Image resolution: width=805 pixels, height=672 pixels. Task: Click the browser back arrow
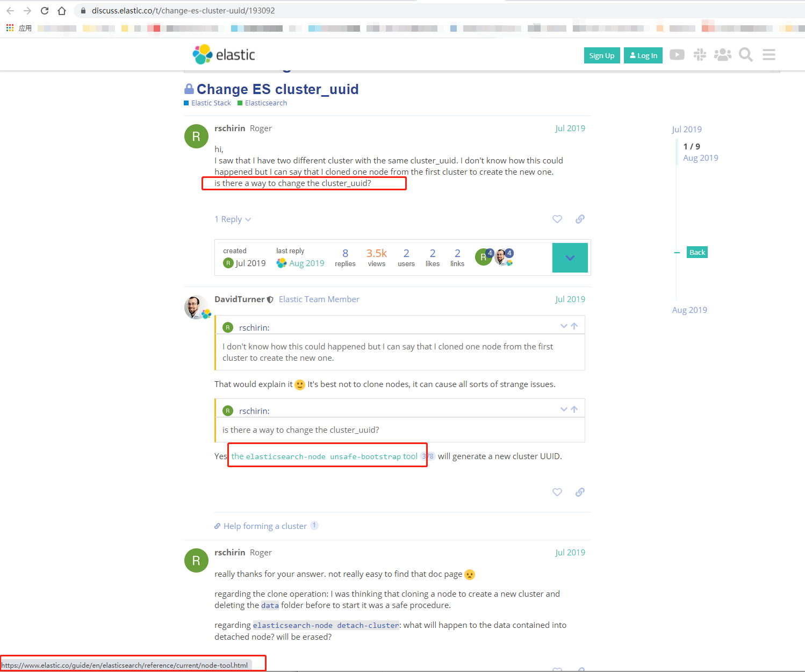point(10,11)
